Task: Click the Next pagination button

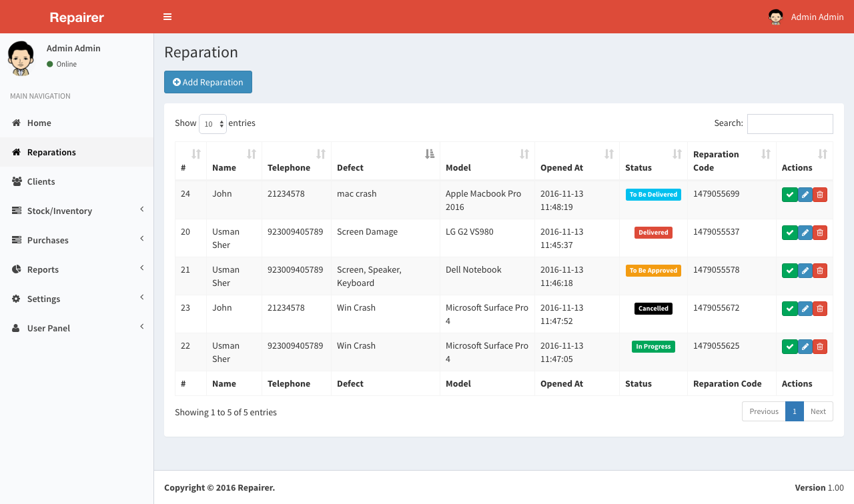Action: coord(818,411)
